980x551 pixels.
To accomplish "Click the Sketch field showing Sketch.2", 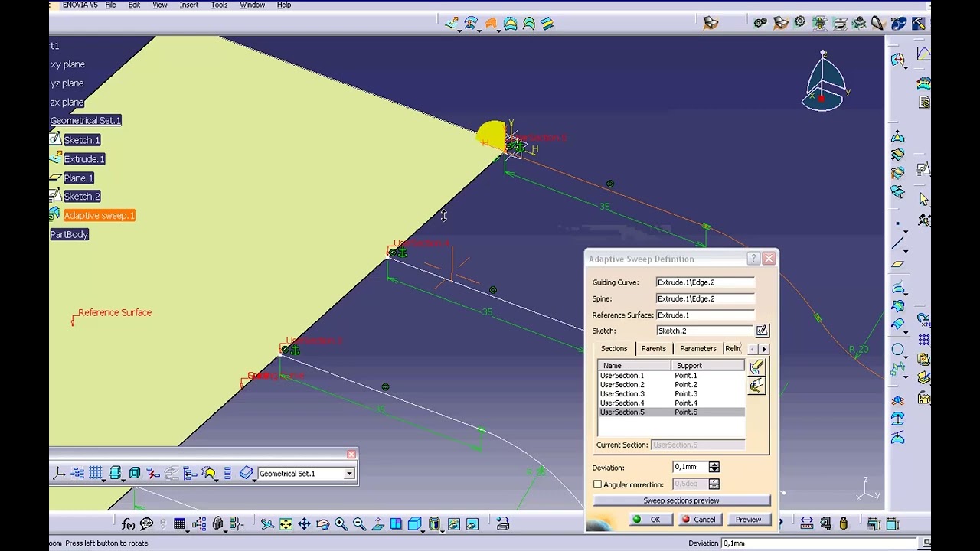I will click(x=705, y=331).
